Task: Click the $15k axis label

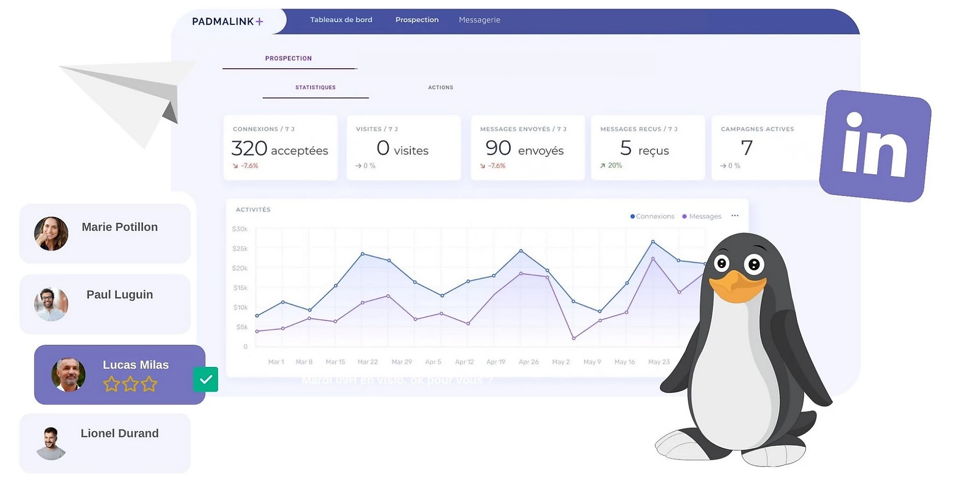Action: pyautogui.click(x=240, y=288)
